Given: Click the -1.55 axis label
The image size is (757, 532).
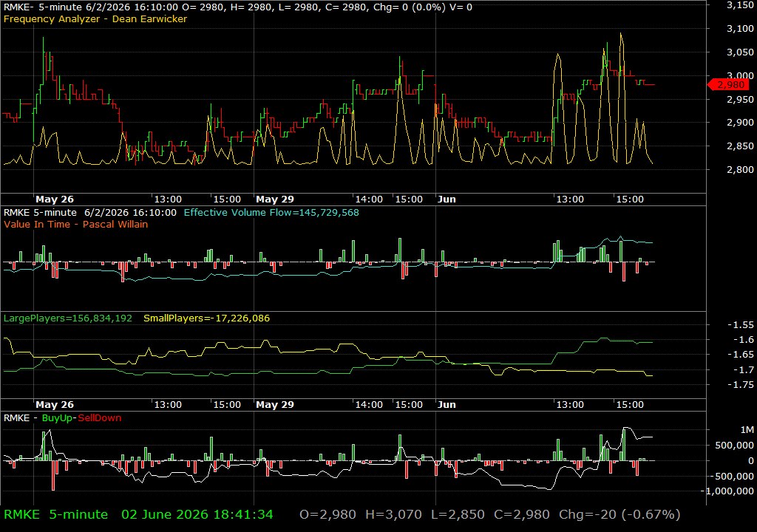Looking at the screenshot, I should 741,325.
